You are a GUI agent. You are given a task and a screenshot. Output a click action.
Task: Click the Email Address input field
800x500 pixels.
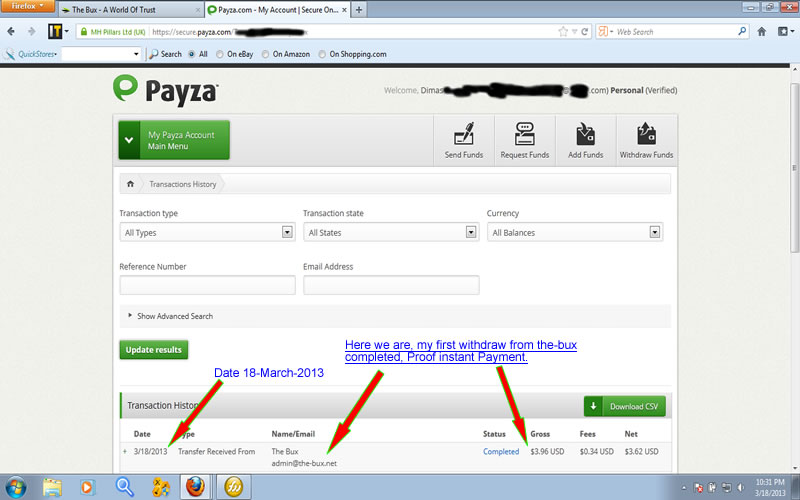click(391, 285)
